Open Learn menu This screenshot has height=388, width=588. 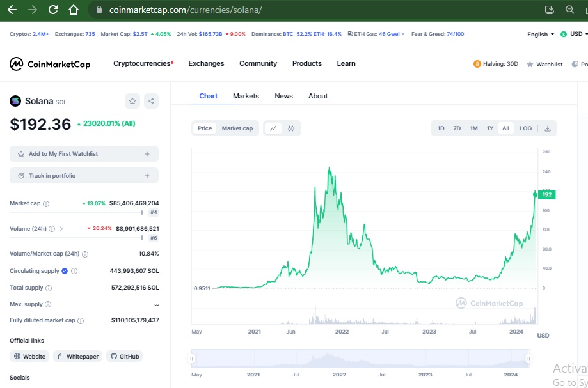pos(346,64)
